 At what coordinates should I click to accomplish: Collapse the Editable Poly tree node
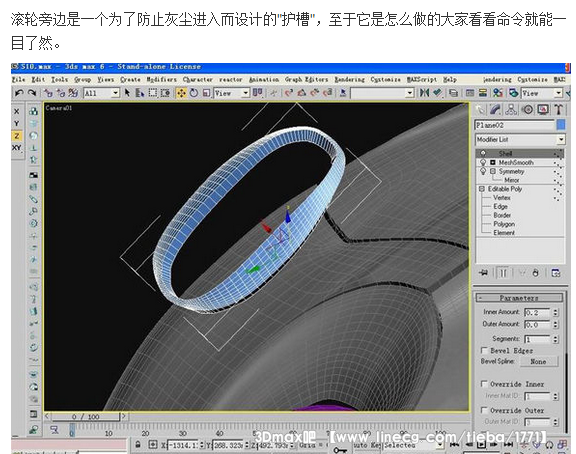482,189
